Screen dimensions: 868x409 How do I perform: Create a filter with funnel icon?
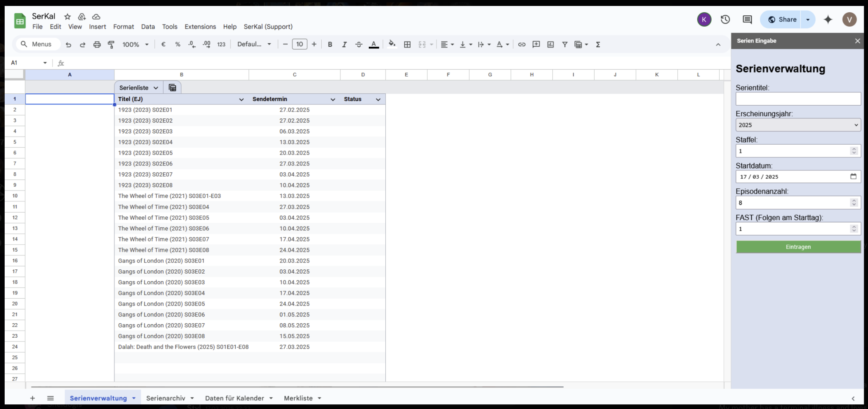565,45
